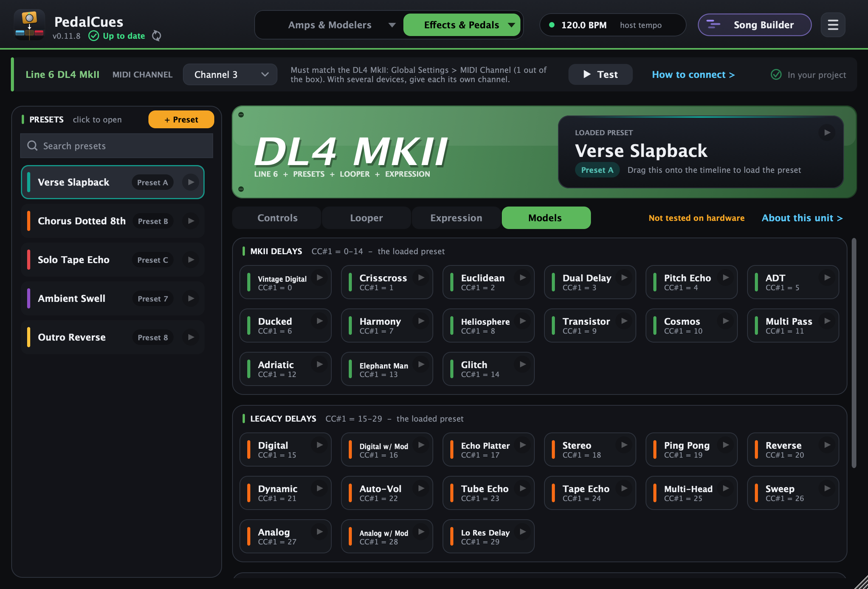Select the Models tab

click(546, 218)
